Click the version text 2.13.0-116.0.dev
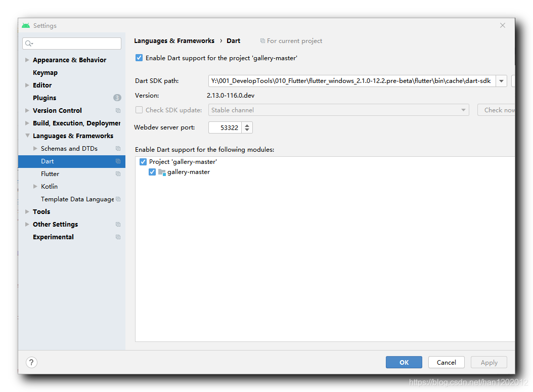Viewport: 533px width, 392px height. point(231,96)
